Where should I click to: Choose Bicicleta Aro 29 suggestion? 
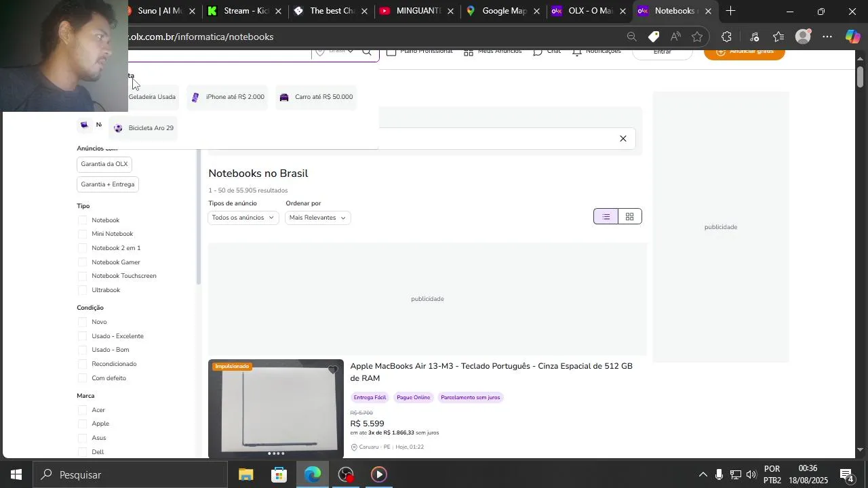144,128
